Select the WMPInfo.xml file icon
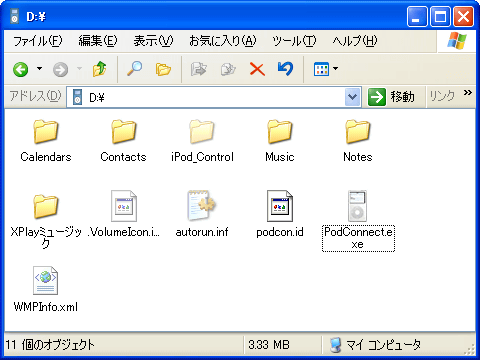This screenshot has height=360, width=480. tap(46, 281)
